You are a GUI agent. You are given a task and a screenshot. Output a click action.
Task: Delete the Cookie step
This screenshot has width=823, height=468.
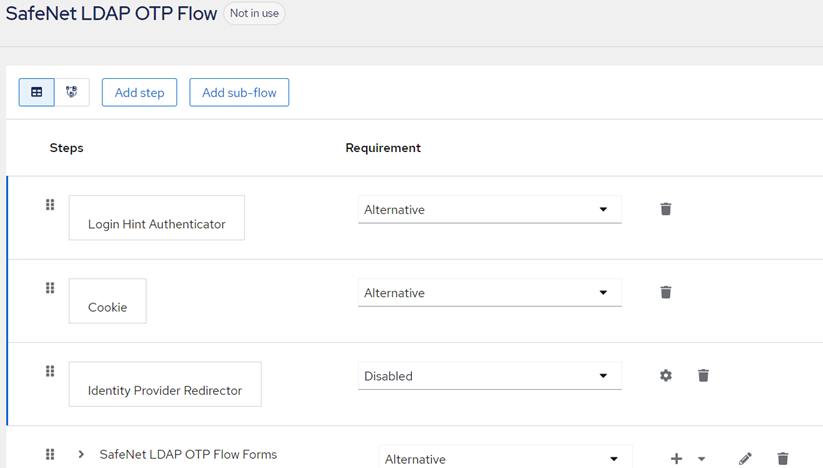666,292
